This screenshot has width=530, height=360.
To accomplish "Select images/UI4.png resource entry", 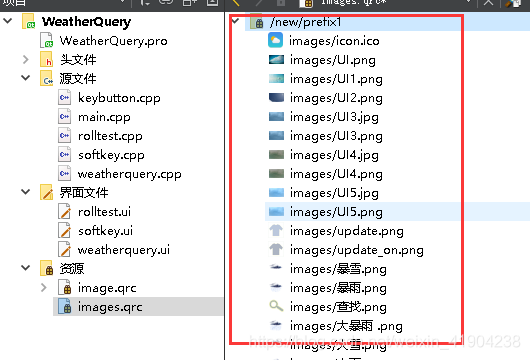I will coord(336,174).
